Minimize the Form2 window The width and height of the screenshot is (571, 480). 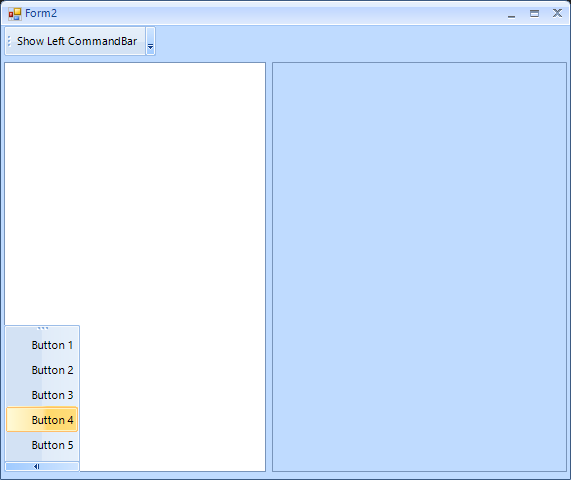coord(511,14)
